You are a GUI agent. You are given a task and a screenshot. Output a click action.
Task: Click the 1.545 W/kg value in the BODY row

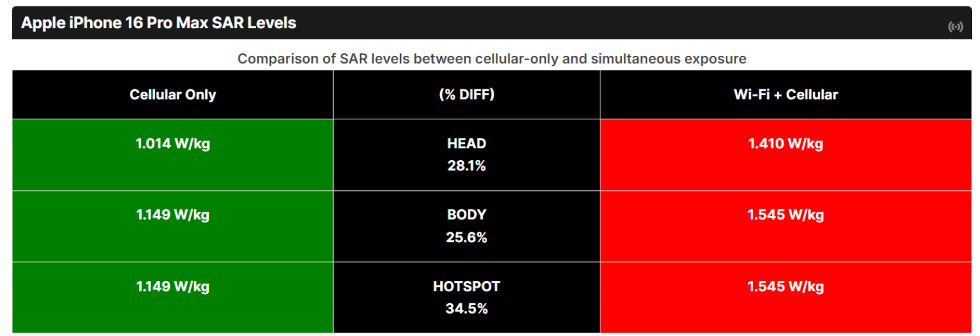pos(786,215)
